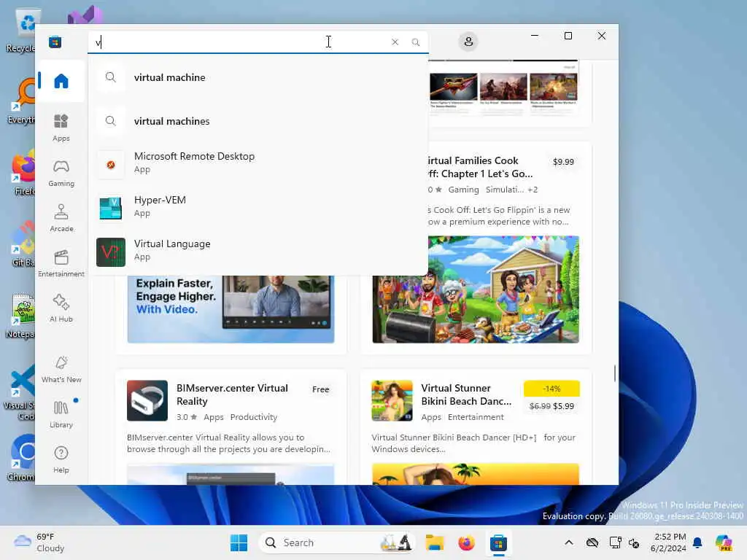This screenshot has width=747, height=560.
Task: Open BIMserver.center Virtual Reality app title
Action: [233, 394]
